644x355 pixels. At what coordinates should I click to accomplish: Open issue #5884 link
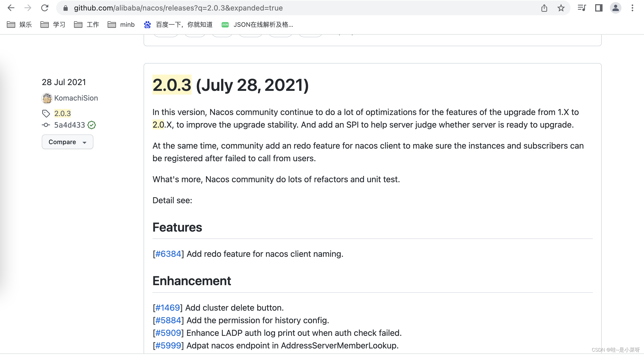pos(168,320)
